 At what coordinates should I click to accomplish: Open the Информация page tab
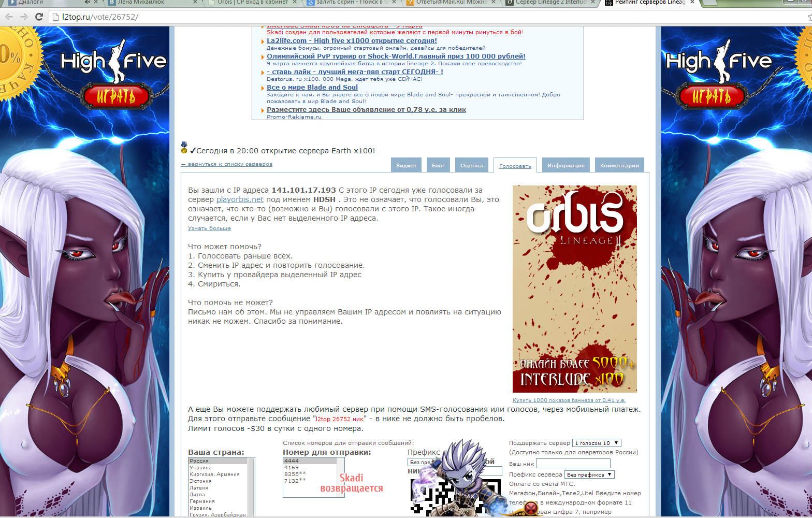tap(565, 165)
